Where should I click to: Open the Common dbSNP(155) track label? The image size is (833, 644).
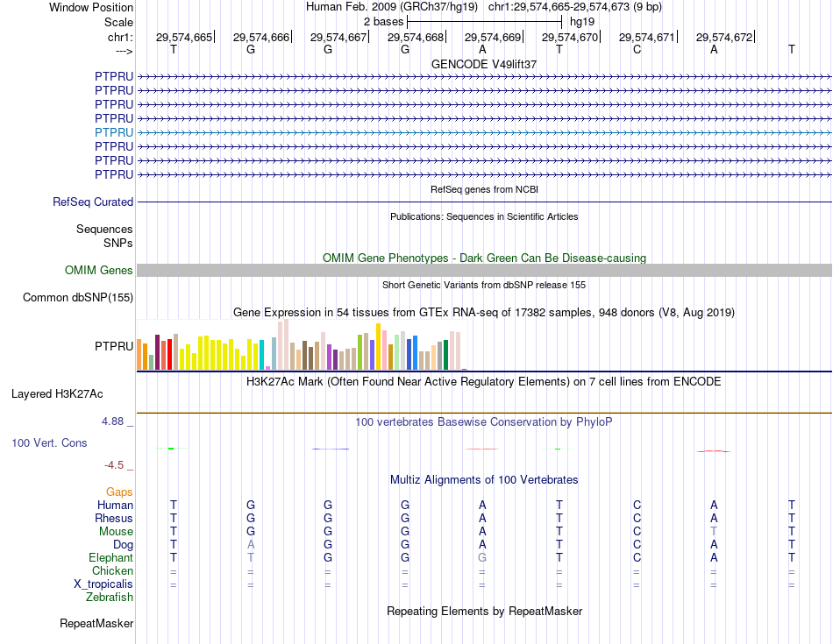point(77,297)
